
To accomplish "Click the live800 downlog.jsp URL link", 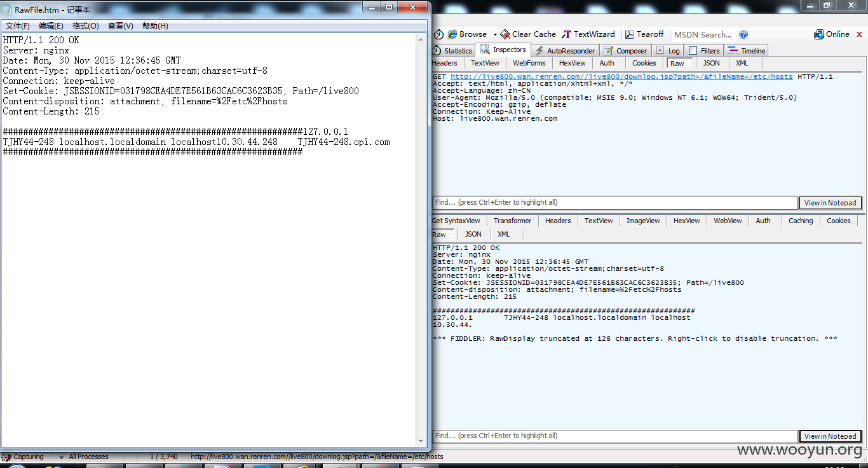I will point(621,76).
